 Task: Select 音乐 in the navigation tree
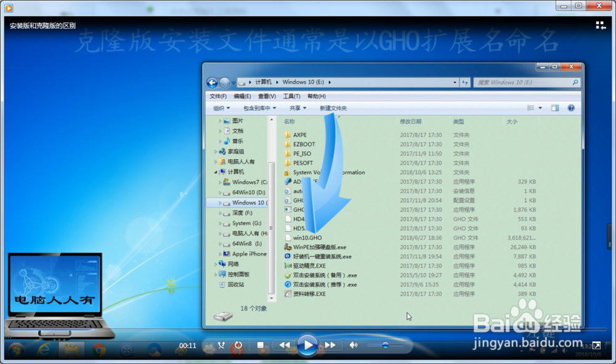237,141
